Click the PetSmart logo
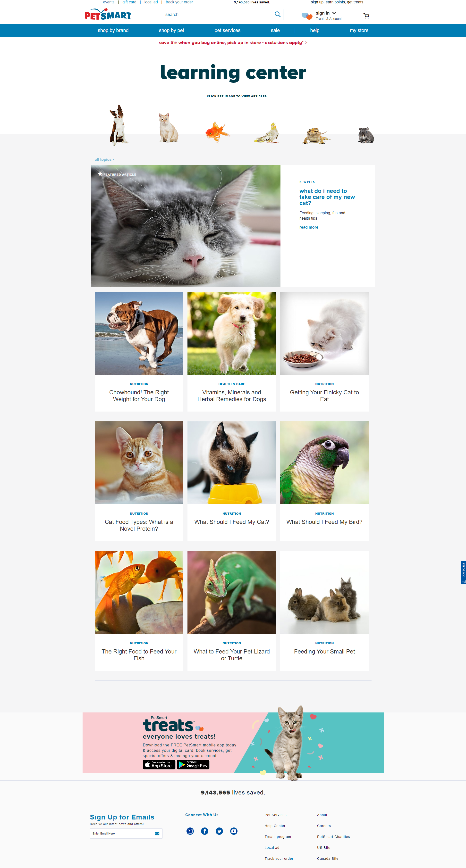The image size is (466, 868). coord(108,15)
